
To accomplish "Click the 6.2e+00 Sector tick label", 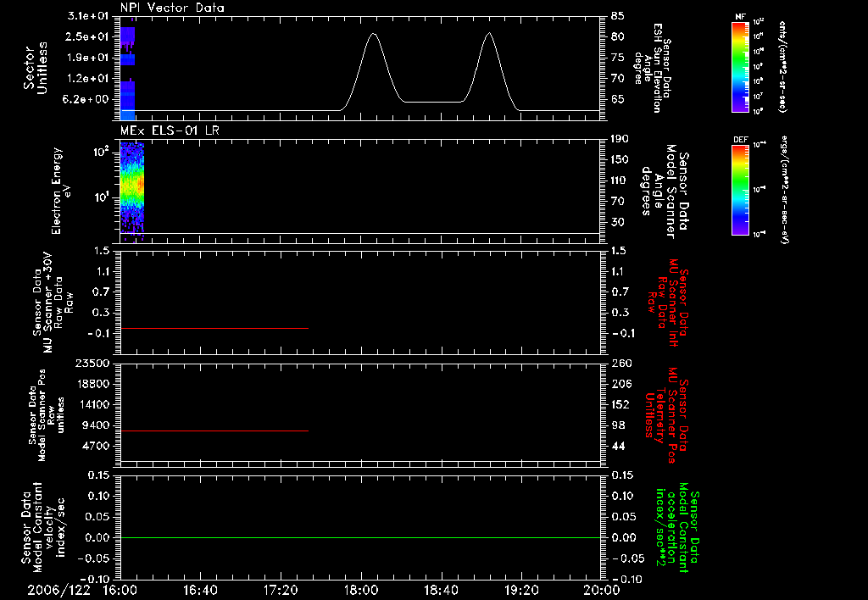I will 87,100.
